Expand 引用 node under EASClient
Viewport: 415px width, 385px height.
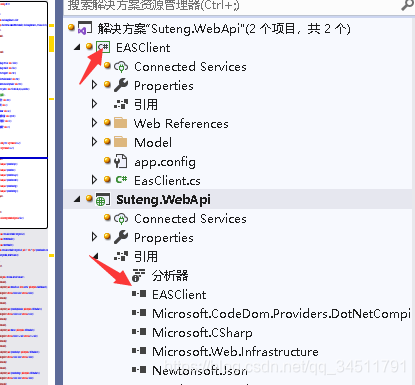pyautogui.click(x=95, y=104)
